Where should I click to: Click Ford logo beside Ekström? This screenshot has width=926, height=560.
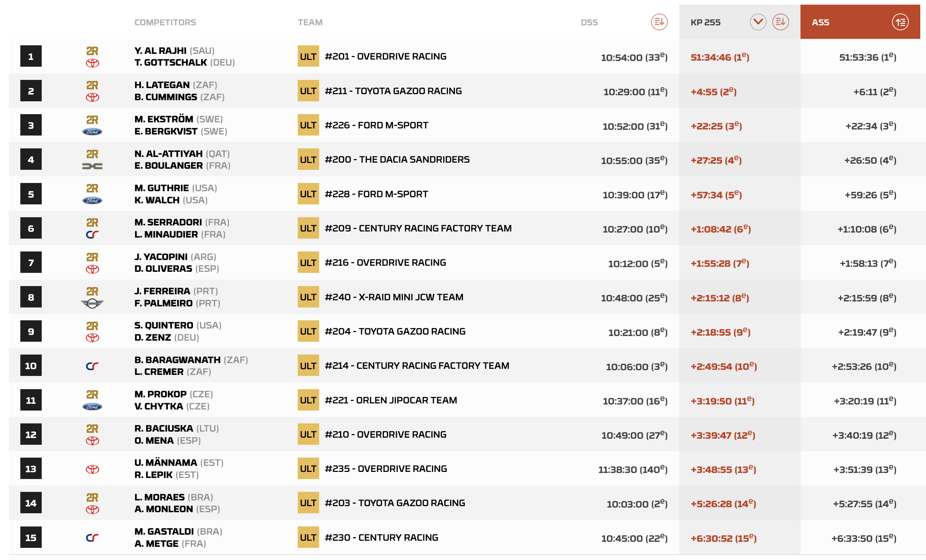coord(92,132)
